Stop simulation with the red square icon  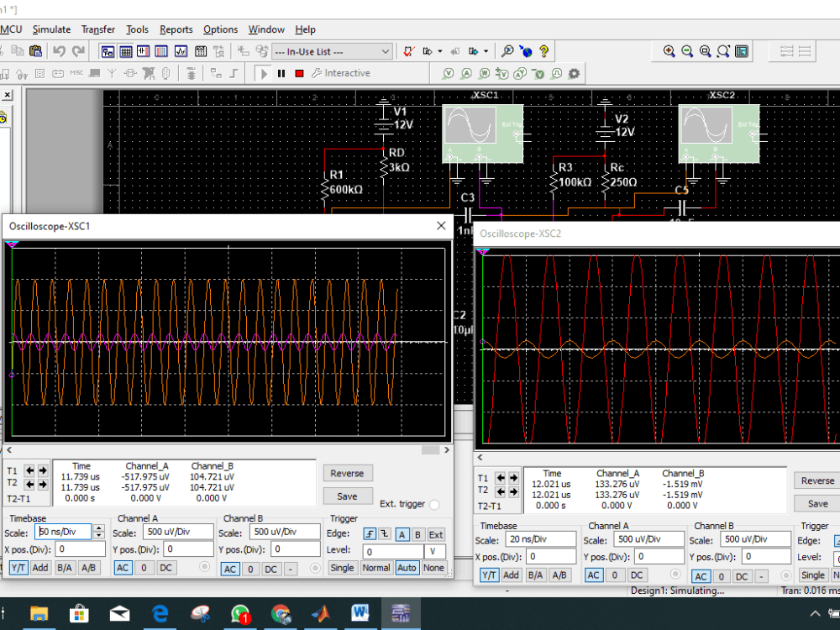(300, 73)
